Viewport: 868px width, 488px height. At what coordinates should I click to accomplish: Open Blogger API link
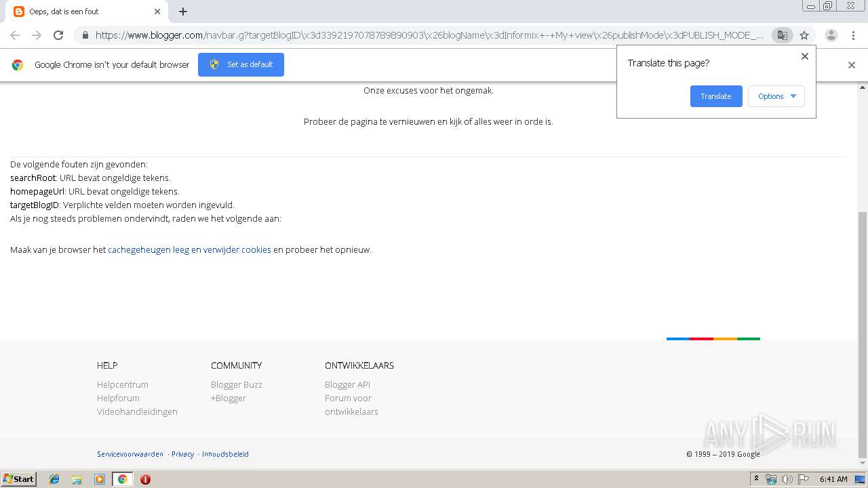pos(347,384)
